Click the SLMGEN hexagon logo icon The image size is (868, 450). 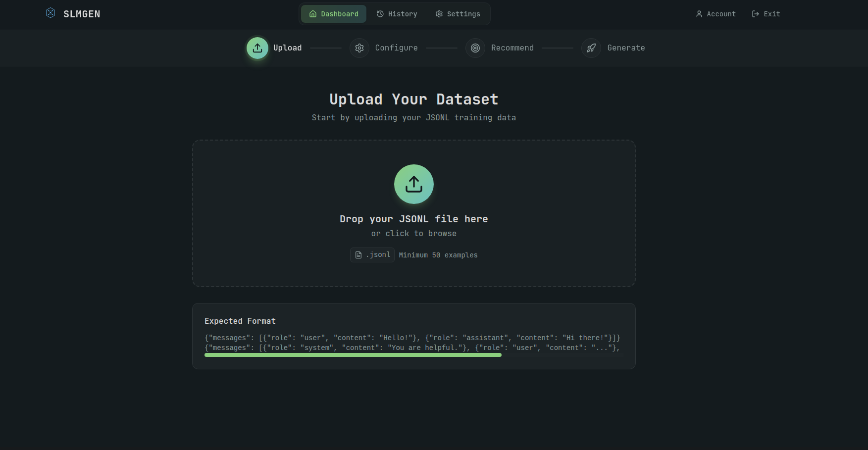tap(51, 13)
